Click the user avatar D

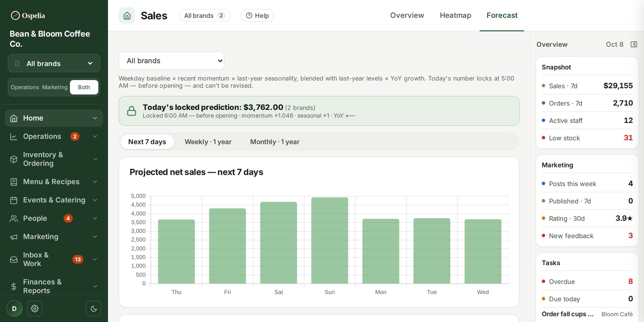(x=14, y=309)
